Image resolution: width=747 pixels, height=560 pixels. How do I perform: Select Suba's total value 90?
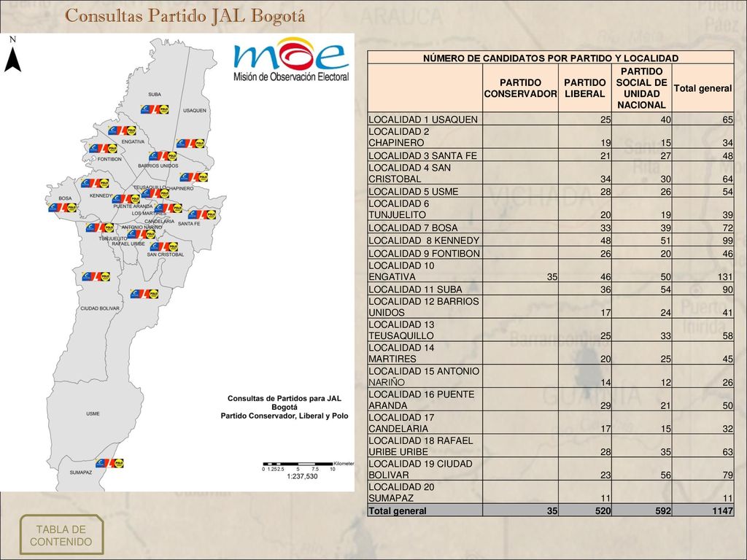tap(727, 289)
